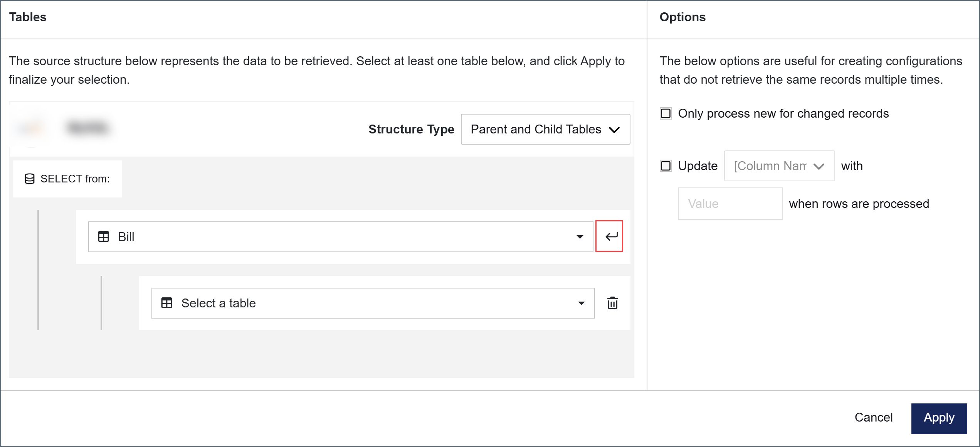The height and width of the screenshot is (447, 980).
Task: Check the Update column checkbox
Action: (666, 166)
